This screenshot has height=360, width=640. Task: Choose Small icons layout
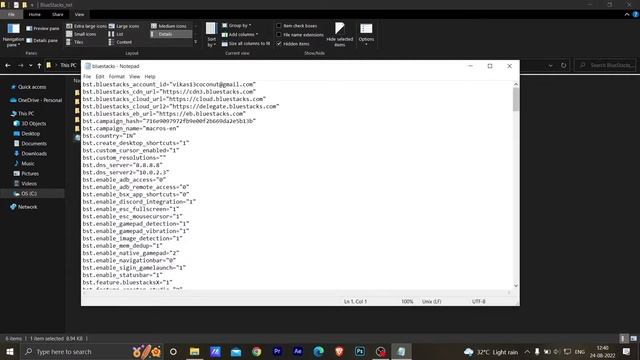point(81,34)
